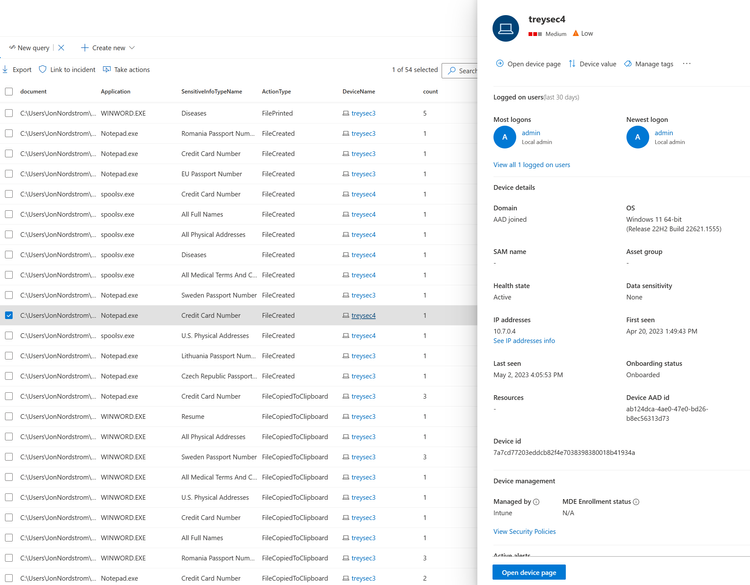Check the WINWORD.EXE Diseases FilePrinted row

click(x=9, y=113)
